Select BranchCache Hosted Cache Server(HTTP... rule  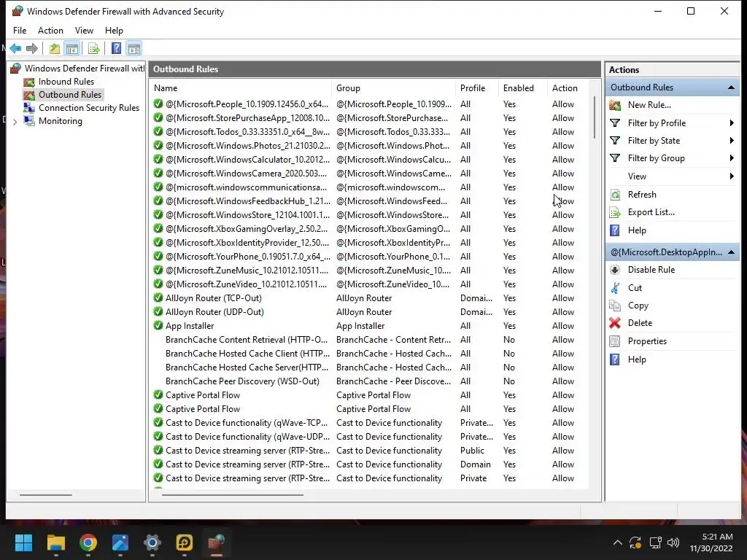[370, 367]
